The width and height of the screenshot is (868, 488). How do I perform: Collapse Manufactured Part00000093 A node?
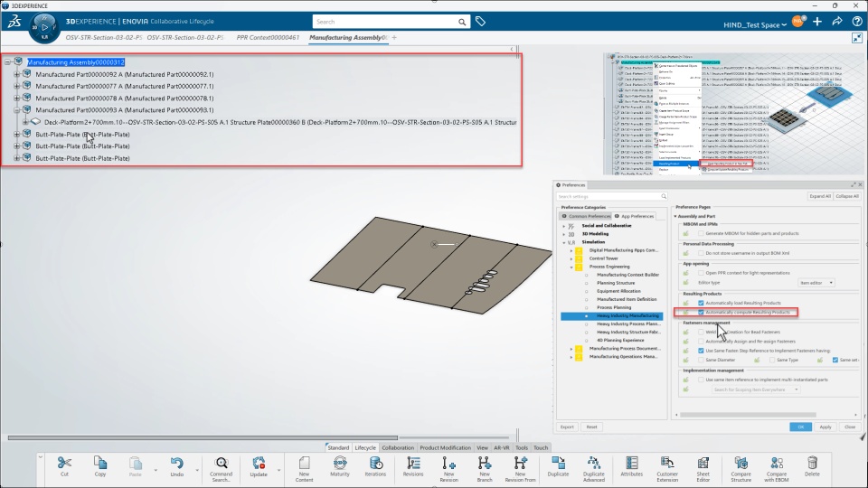pos(16,110)
